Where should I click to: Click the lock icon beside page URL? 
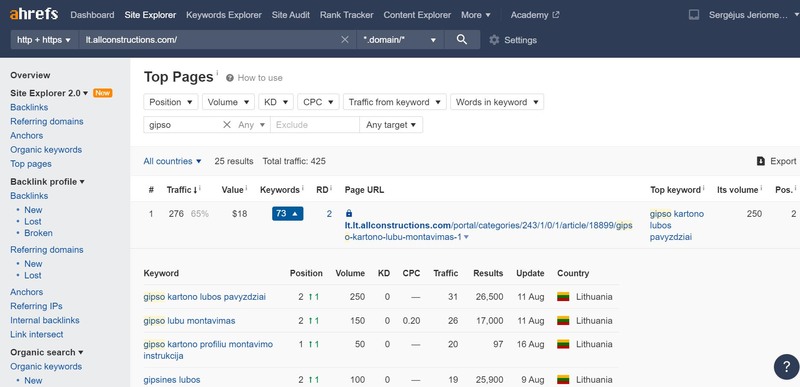coord(349,214)
